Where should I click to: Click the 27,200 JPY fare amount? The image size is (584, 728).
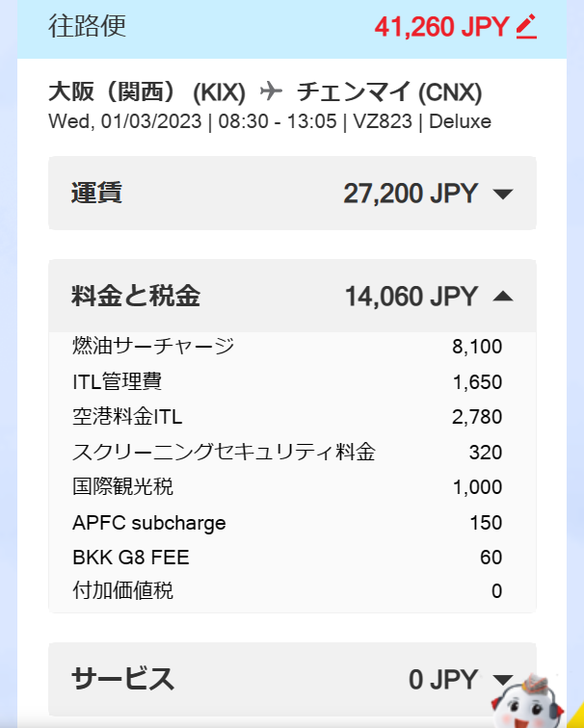pyautogui.click(x=411, y=194)
